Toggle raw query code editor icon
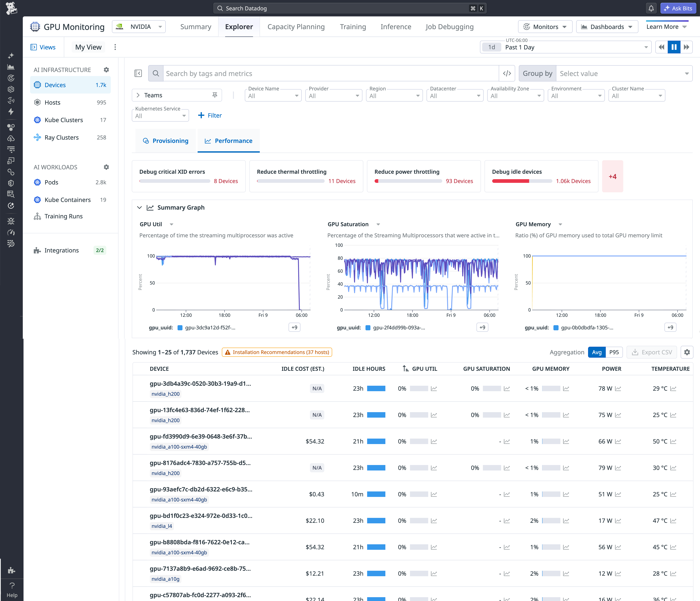Viewport: 700px width, 601px height. [x=507, y=73]
